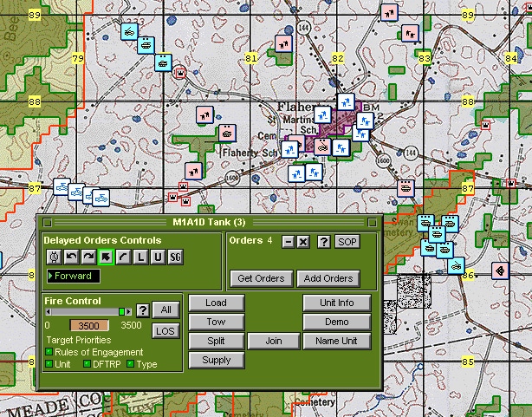Open the Unit Info button

[336, 303]
